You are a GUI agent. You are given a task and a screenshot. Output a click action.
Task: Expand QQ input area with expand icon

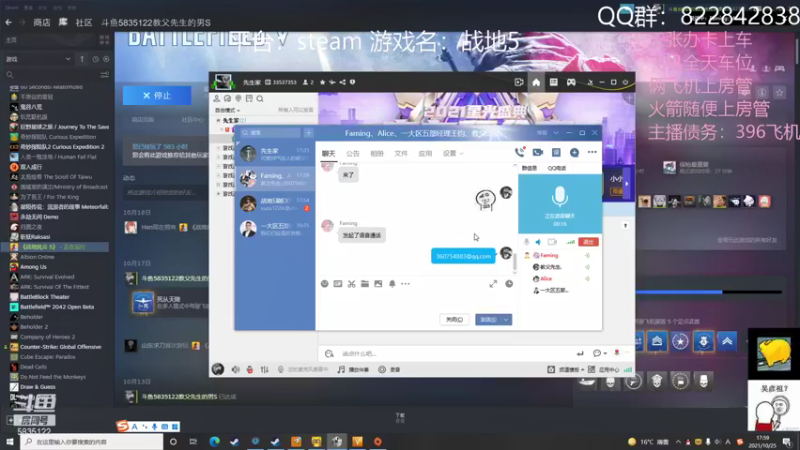click(x=493, y=284)
